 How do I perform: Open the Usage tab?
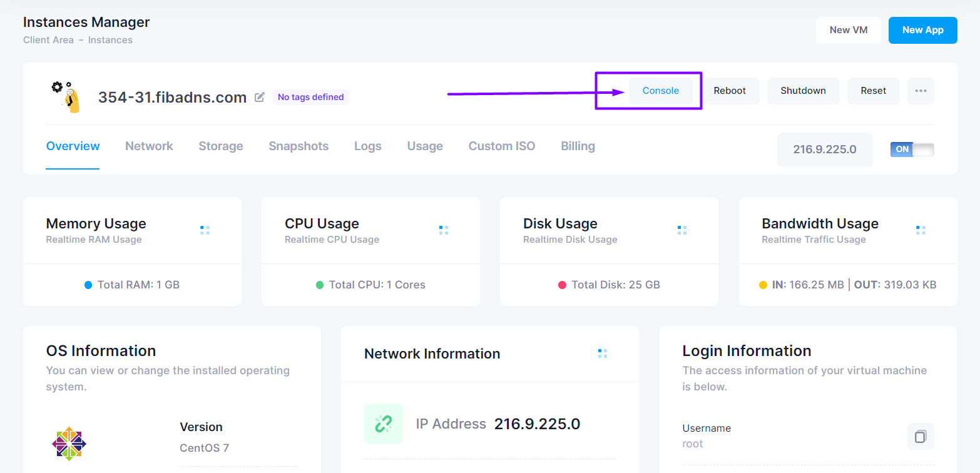[x=425, y=146]
